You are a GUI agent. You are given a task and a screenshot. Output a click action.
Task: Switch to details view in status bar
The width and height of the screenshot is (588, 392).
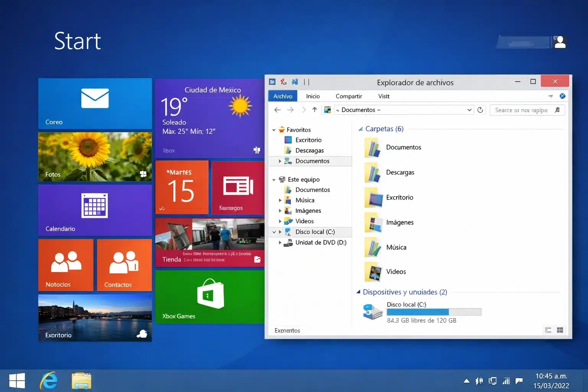[x=547, y=330]
